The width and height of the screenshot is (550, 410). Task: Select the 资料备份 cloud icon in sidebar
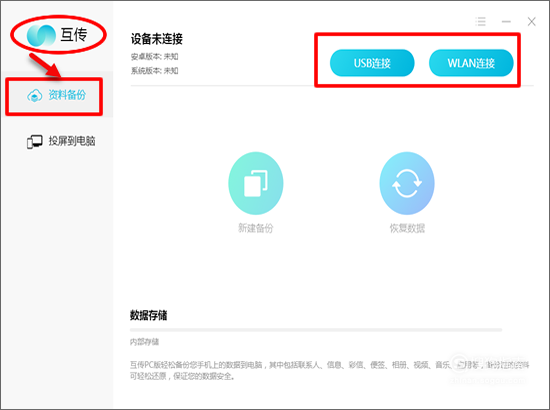pos(34,95)
